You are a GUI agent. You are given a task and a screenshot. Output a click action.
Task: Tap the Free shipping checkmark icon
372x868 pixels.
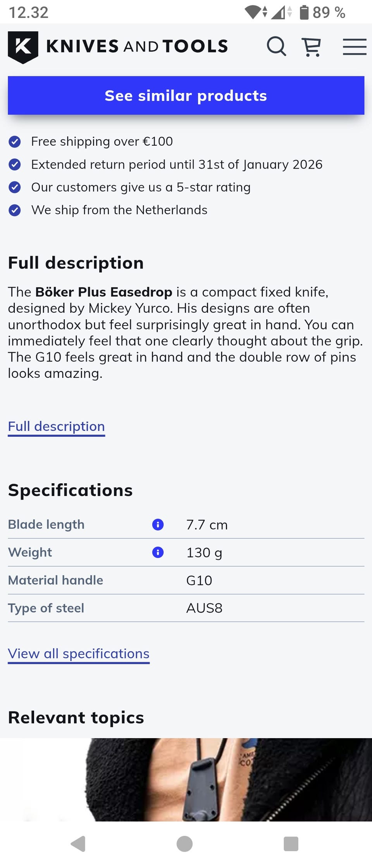pyautogui.click(x=15, y=142)
